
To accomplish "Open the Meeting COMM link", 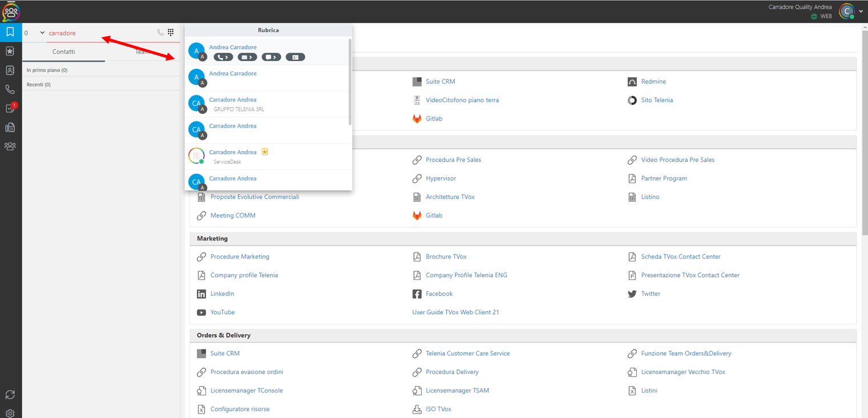I will pyautogui.click(x=233, y=216).
